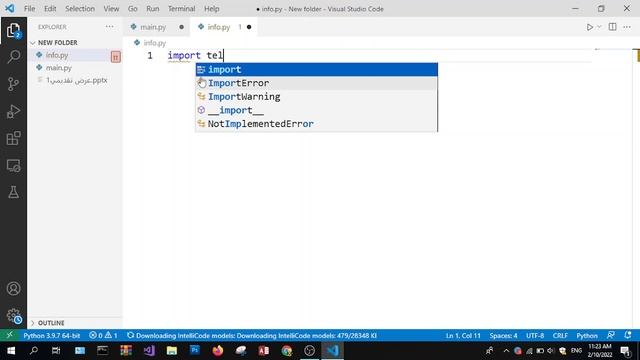Show errors and warnings count
640x360 pixels.
pyautogui.click(x=103, y=336)
